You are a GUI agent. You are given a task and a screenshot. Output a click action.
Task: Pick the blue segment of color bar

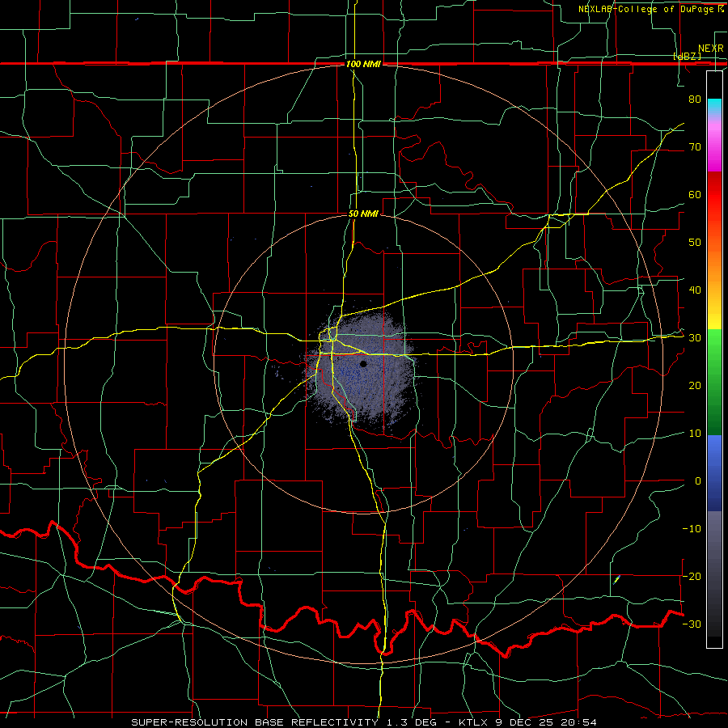[x=714, y=472]
